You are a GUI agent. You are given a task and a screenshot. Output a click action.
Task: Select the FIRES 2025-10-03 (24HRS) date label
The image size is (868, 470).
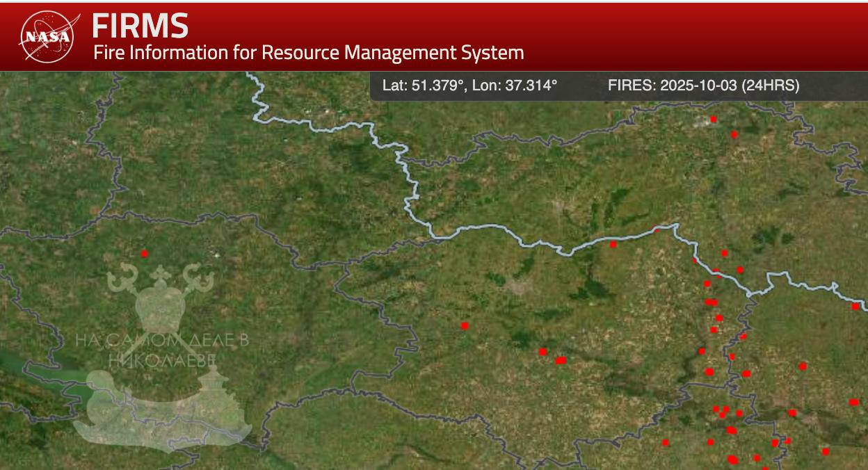tap(703, 86)
